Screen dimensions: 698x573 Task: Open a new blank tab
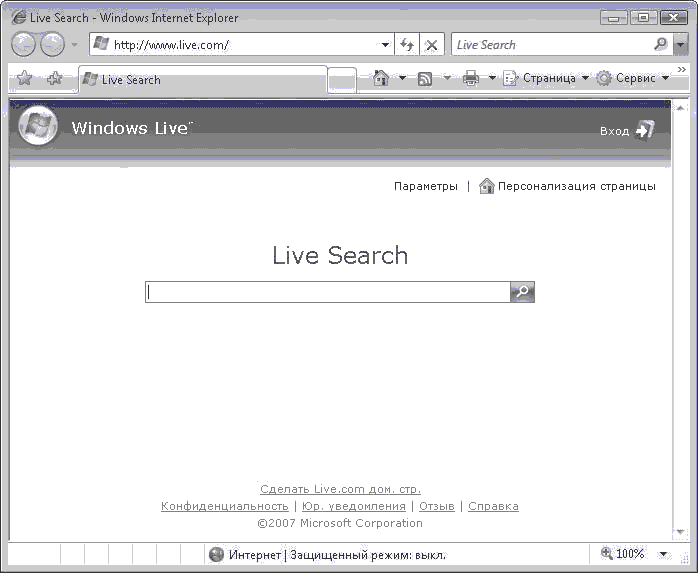[342, 80]
